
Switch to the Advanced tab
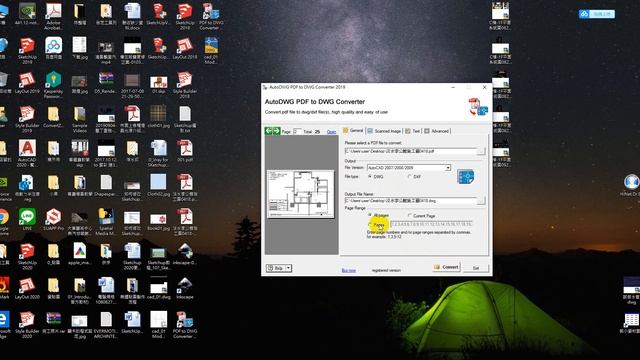tap(436, 131)
